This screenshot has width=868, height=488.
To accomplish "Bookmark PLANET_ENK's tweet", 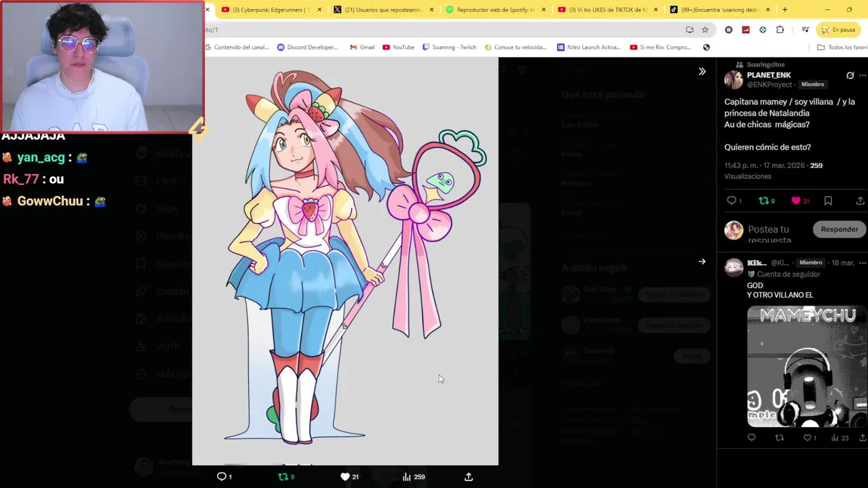I will coord(828,201).
